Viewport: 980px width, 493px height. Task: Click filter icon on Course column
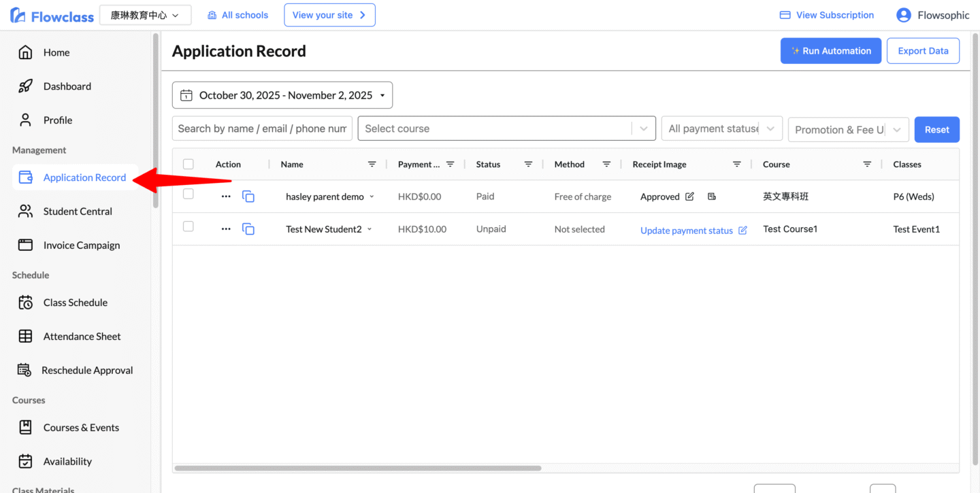867,165
